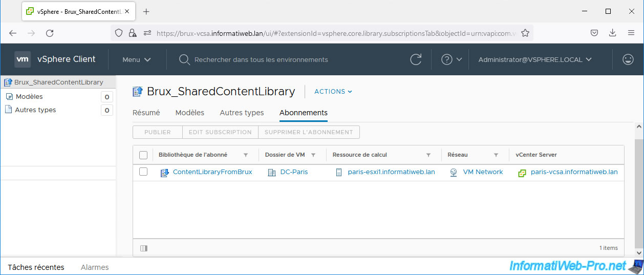Expand the ACTIONS dropdown
This screenshot has width=644, height=275.
tap(333, 92)
